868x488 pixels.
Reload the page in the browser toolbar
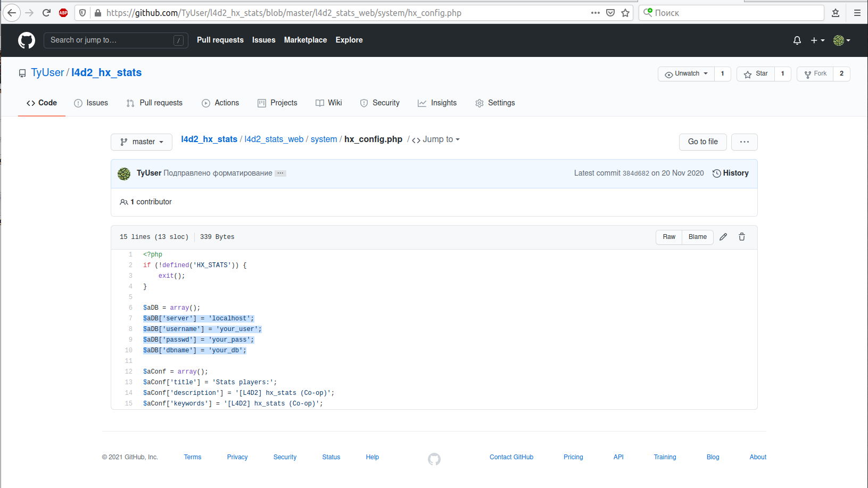tap(46, 13)
